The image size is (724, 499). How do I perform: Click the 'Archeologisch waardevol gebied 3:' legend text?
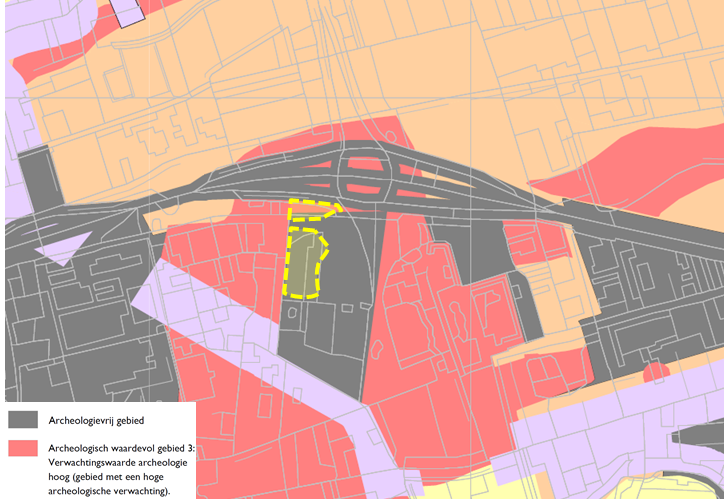(122, 448)
